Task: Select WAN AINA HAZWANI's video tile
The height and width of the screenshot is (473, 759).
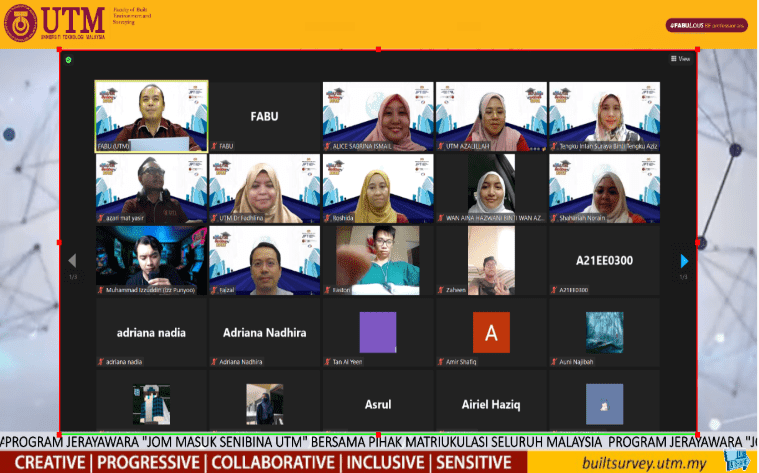Action: [491, 188]
